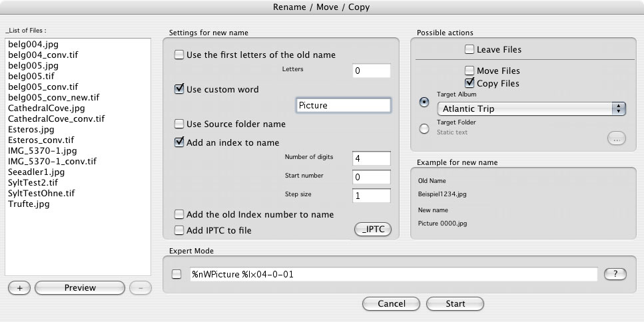Check the Leave Files option

click(470, 49)
